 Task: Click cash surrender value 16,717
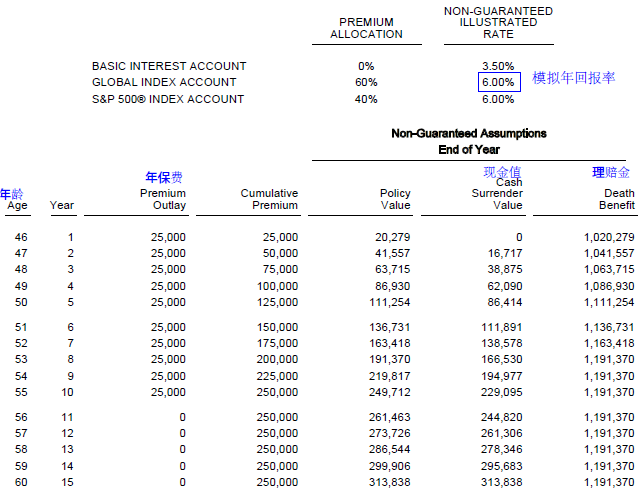[505, 253]
